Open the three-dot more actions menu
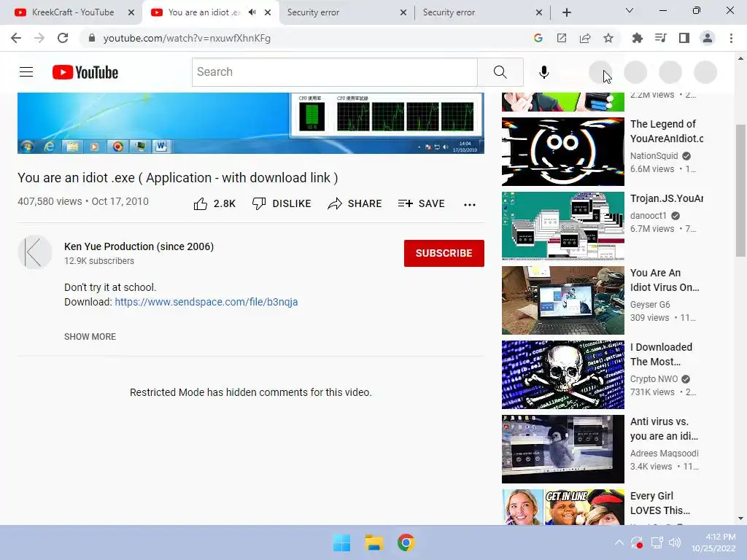The height and width of the screenshot is (560, 747). [470, 204]
